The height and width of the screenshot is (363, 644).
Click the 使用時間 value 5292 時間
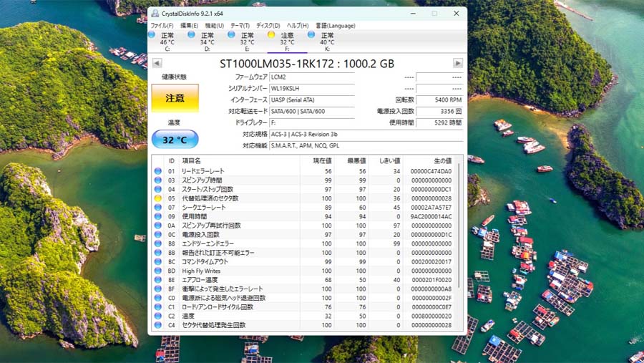pos(439,122)
